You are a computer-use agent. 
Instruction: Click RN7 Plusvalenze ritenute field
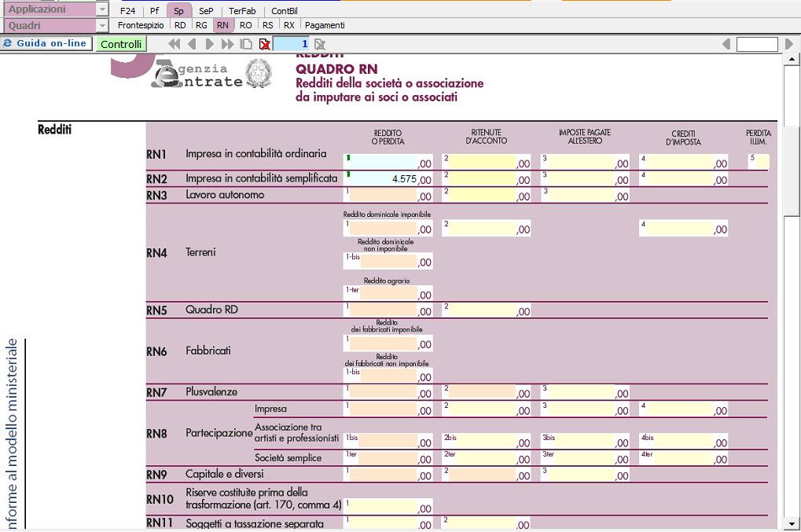point(487,392)
